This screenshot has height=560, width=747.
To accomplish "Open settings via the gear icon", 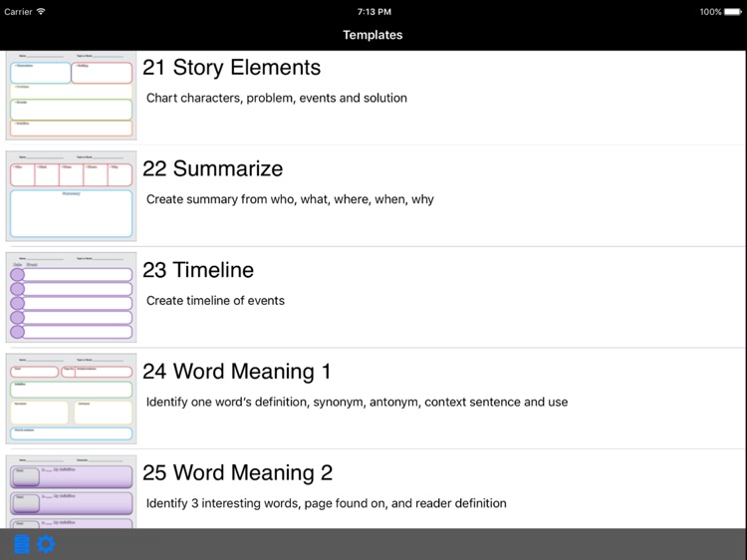I will (46, 544).
